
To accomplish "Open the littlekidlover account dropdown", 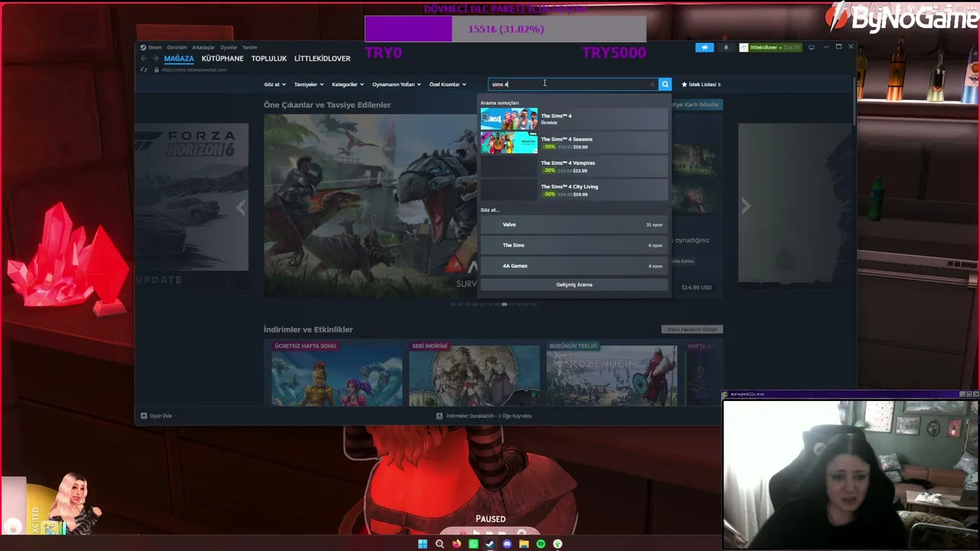I will point(769,47).
